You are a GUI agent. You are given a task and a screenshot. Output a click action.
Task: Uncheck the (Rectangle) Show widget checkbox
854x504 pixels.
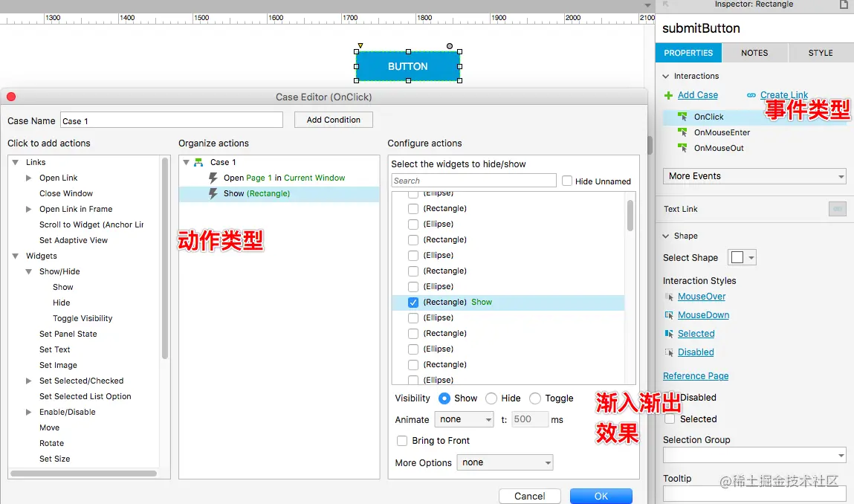click(413, 303)
